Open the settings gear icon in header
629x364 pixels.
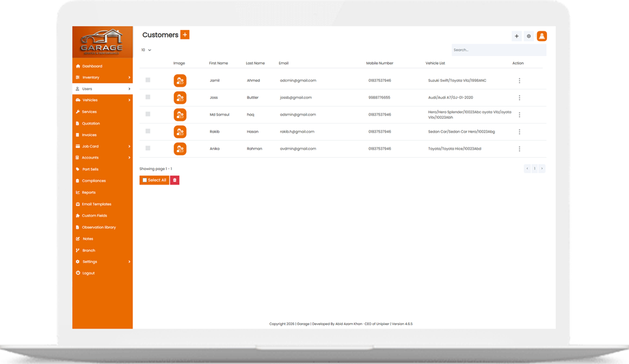528,36
